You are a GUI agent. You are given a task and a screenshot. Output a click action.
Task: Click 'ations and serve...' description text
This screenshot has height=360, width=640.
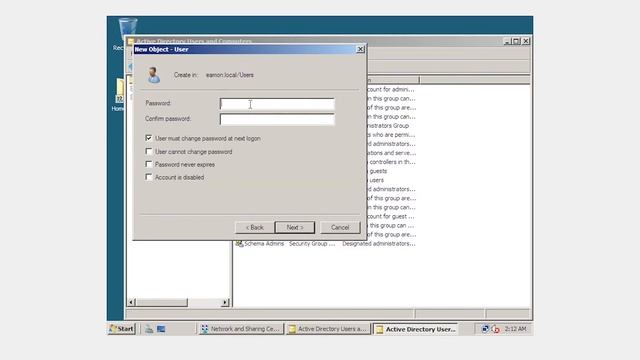pyautogui.click(x=391, y=153)
